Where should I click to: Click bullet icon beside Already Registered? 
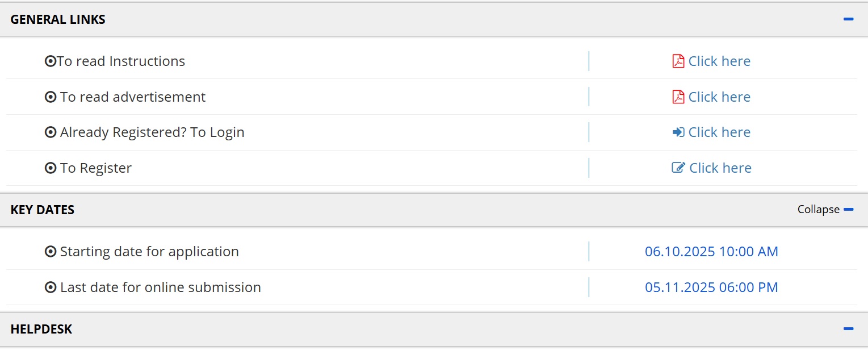coord(51,132)
